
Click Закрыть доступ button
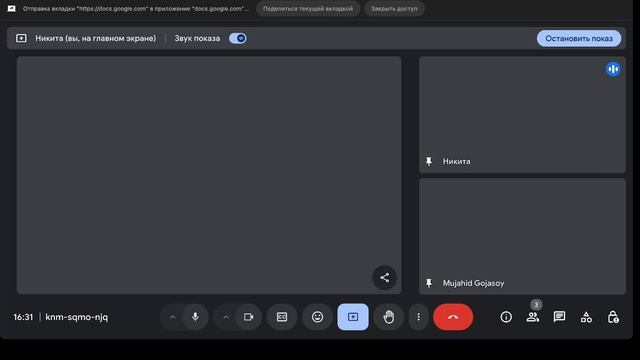point(394,9)
